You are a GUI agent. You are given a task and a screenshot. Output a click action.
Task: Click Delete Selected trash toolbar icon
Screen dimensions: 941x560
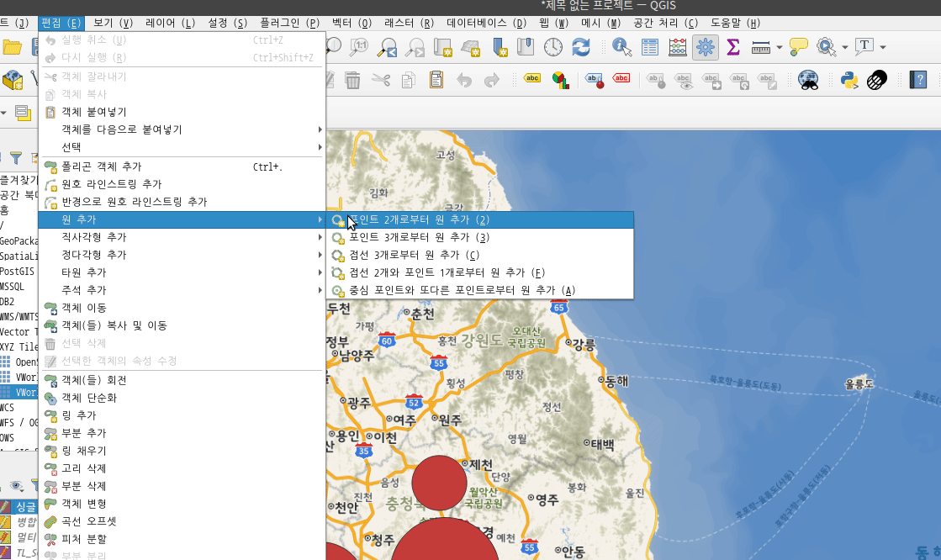353,80
